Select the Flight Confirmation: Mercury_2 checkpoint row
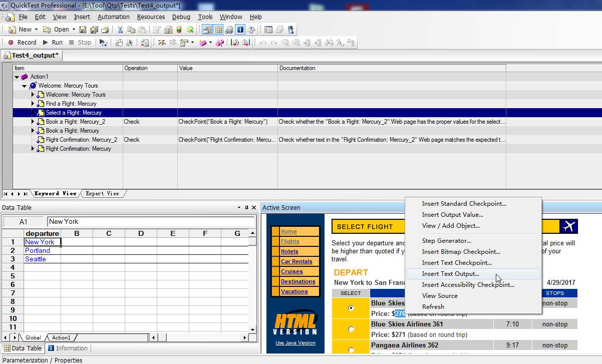Viewport: 602px width, 364px height. (x=259, y=140)
